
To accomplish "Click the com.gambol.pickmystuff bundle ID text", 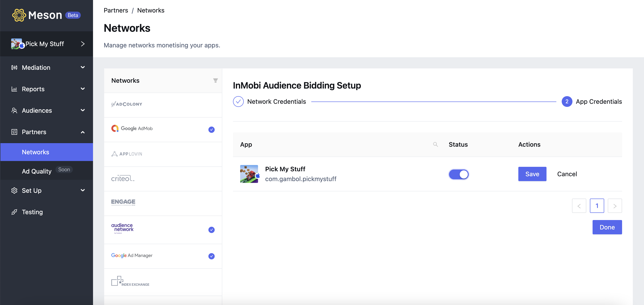I will point(301,179).
